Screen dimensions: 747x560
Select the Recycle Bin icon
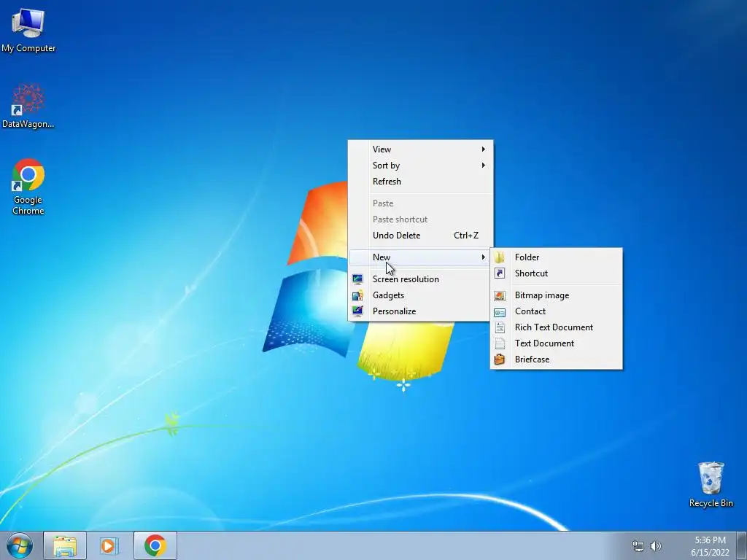pos(711,484)
